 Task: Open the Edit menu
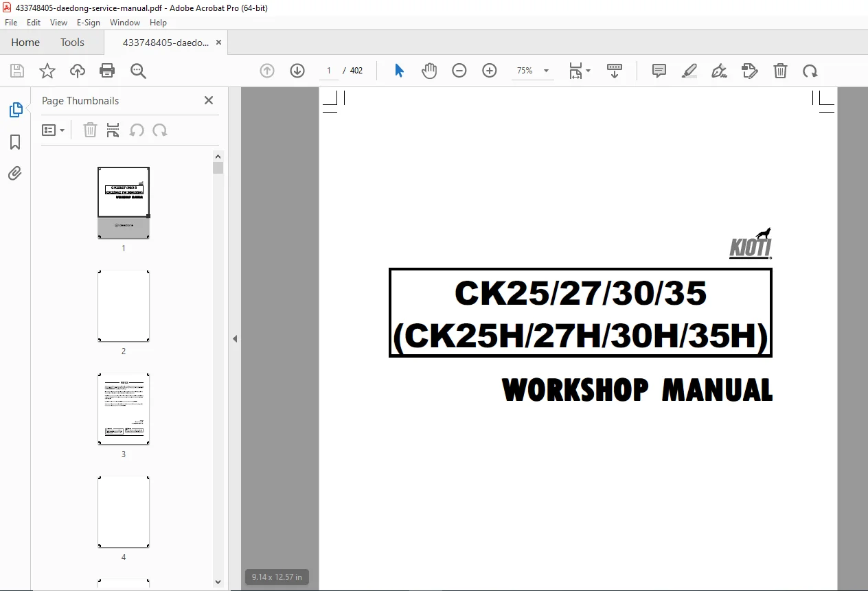34,23
